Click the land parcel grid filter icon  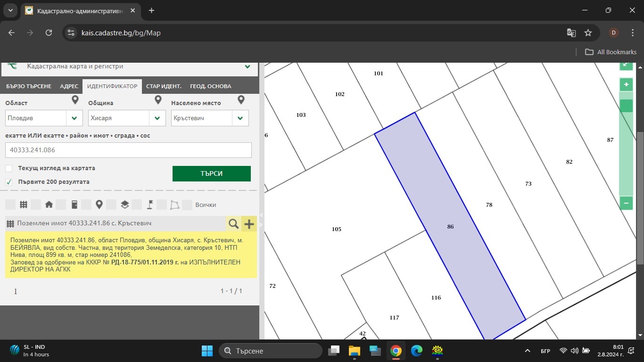[23, 205]
